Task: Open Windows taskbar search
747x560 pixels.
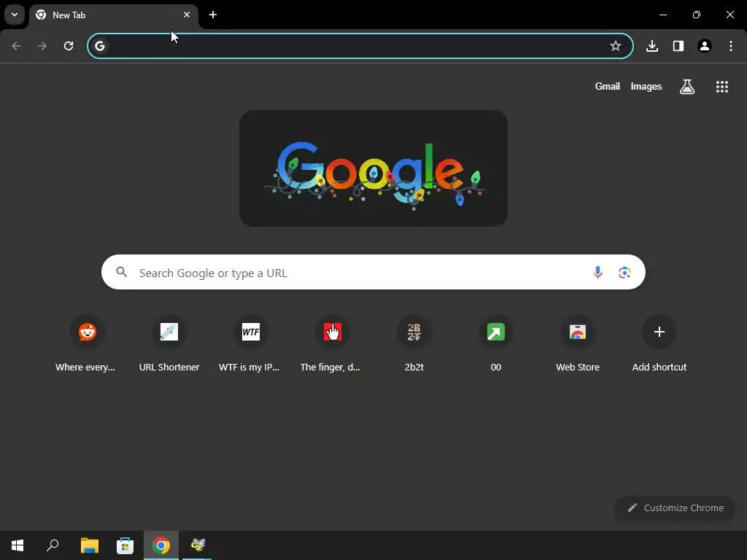Action: pos(53,545)
